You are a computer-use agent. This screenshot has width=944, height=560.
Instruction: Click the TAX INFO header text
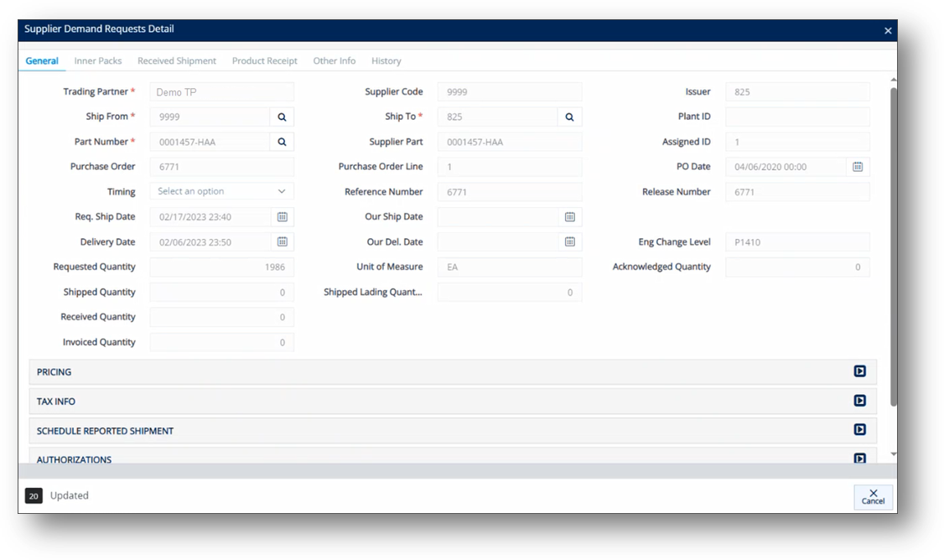56,402
